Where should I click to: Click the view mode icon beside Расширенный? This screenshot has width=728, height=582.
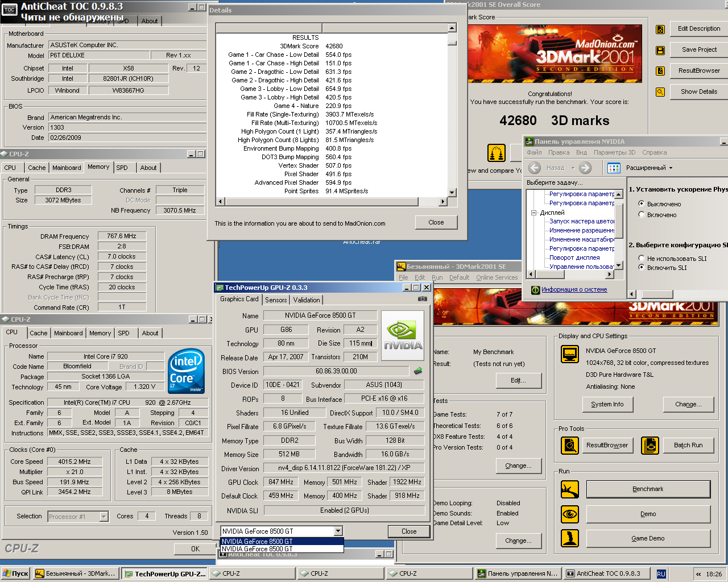614,168
